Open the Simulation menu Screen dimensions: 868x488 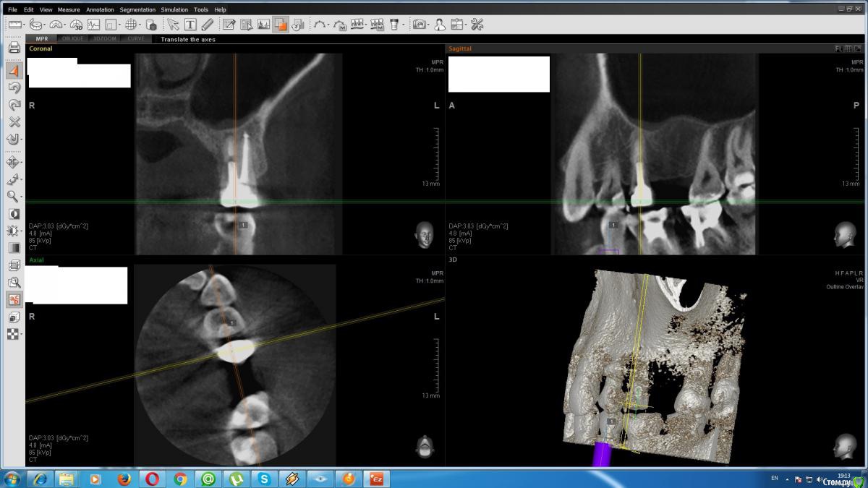(x=174, y=9)
